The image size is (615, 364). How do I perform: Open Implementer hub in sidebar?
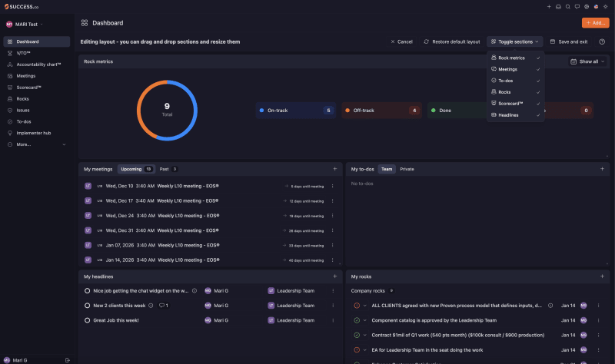click(x=36, y=133)
